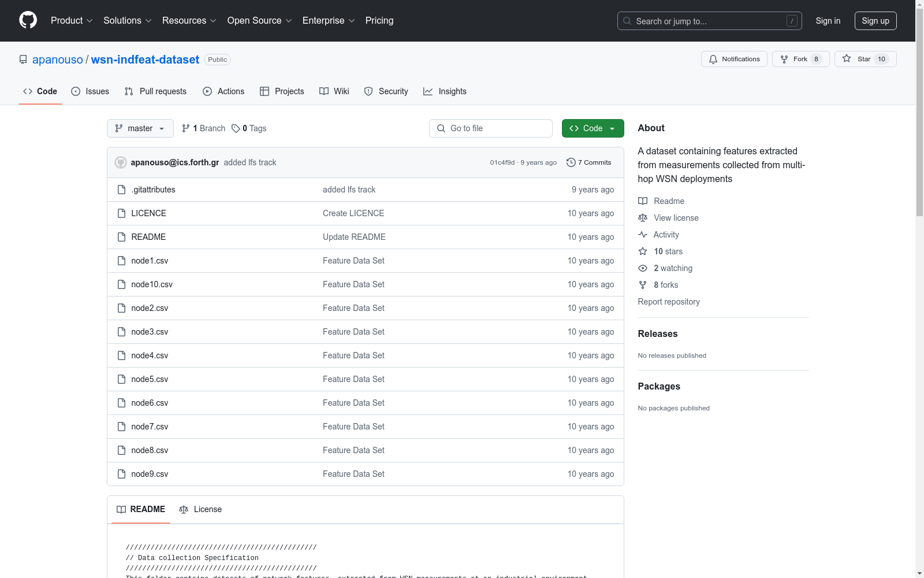Screen dimensions: 924x578
Task: Open the Product menu dropdown
Action: click(72, 20)
